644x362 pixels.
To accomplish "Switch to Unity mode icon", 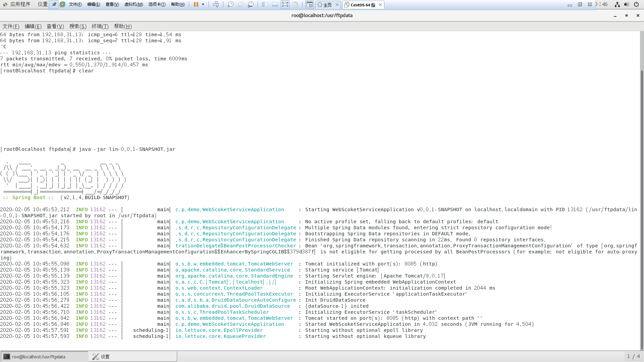I will (x=295, y=4).
